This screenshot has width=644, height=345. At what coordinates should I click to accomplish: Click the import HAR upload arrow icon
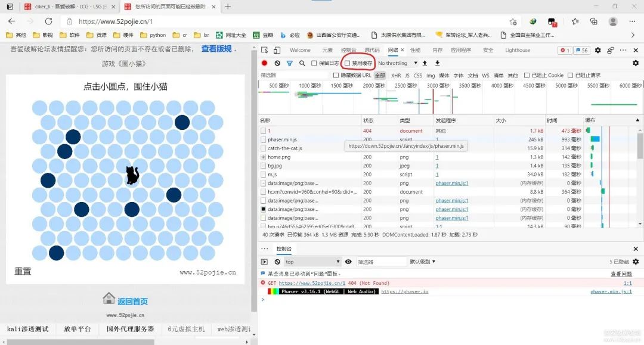click(425, 63)
